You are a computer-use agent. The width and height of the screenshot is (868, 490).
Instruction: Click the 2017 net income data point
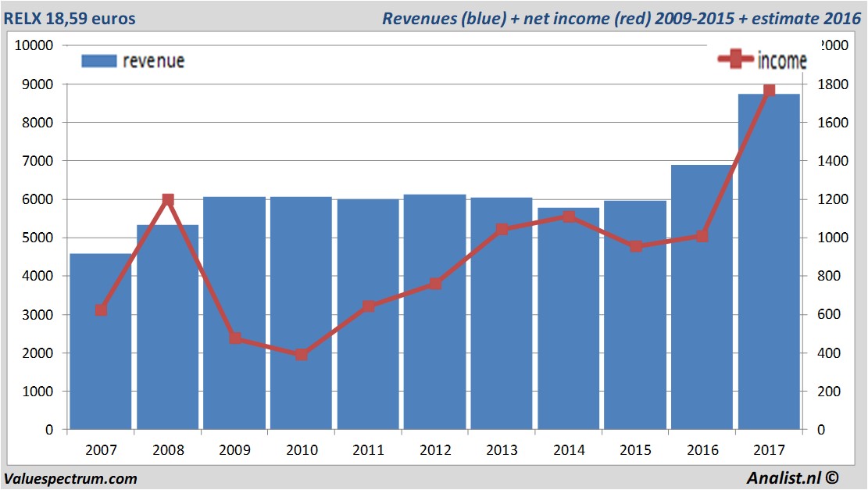(769, 90)
